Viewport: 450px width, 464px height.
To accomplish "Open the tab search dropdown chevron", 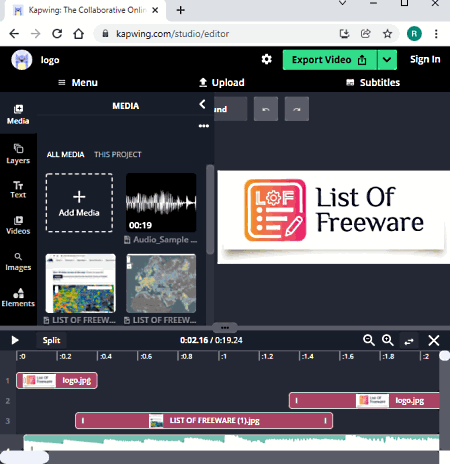I will click(342, 3).
